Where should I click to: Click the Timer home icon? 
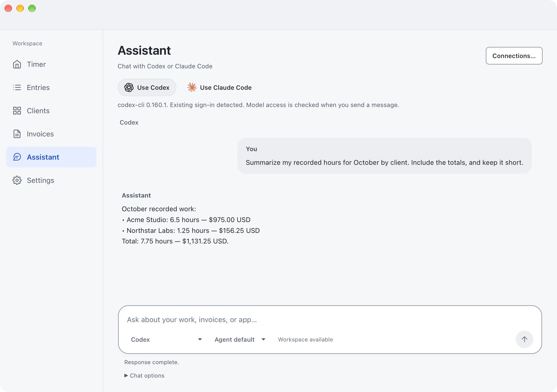(x=17, y=64)
